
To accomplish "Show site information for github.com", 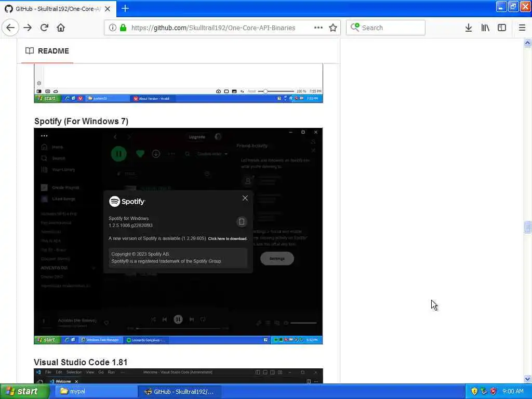I will click(112, 28).
